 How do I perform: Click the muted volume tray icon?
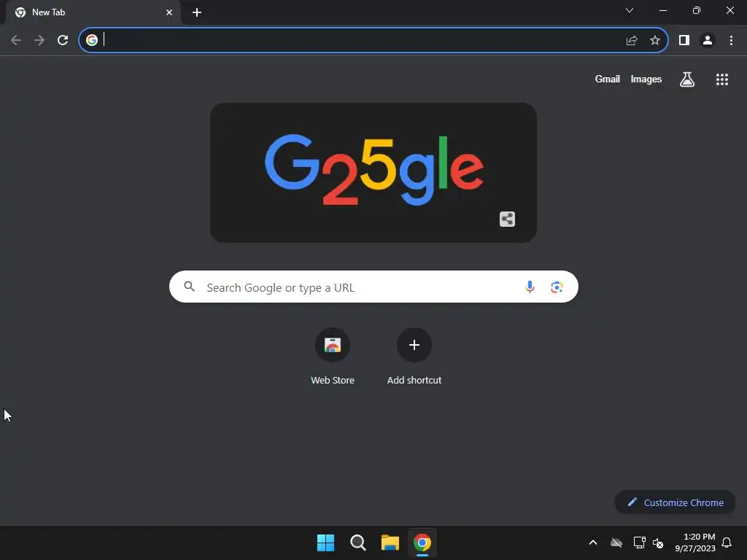[658, 542]
